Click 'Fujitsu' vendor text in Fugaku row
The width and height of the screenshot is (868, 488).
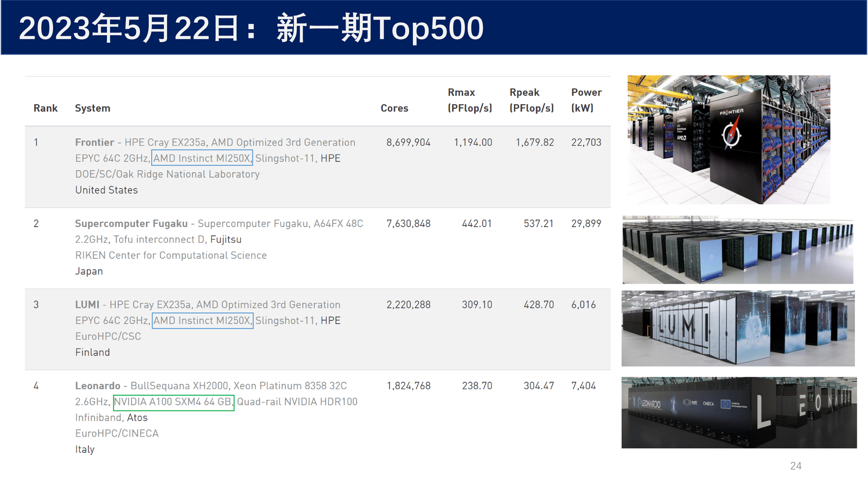point(226,240)
